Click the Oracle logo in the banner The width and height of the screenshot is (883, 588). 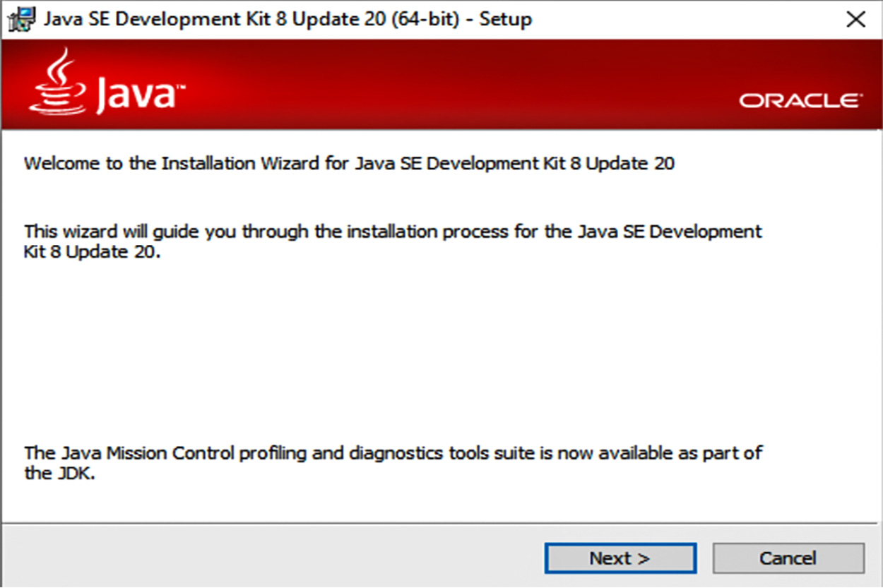click(800, 101)
